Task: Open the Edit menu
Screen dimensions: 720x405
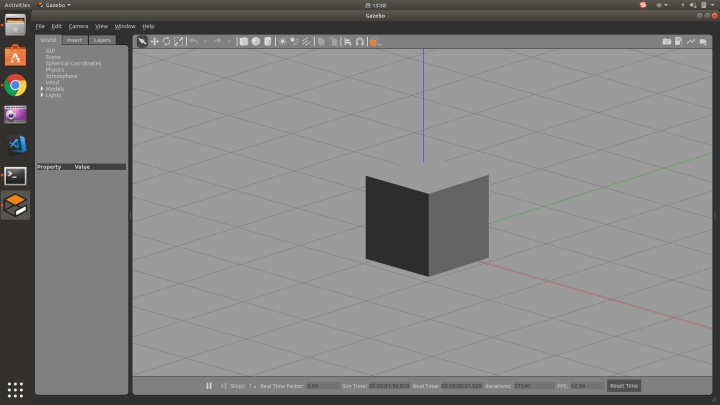Action: (x=56, y=26)
